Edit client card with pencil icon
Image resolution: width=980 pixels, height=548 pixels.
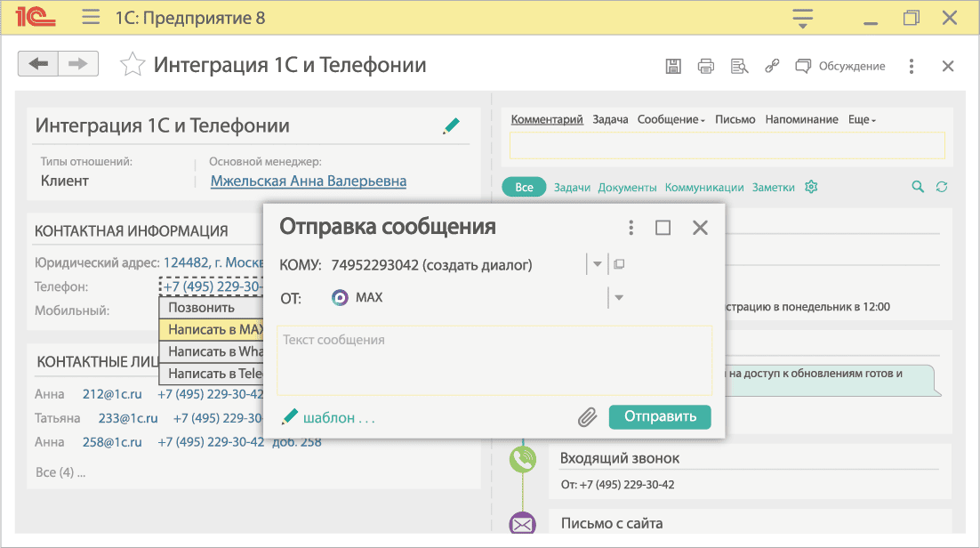tap(451, 126)
